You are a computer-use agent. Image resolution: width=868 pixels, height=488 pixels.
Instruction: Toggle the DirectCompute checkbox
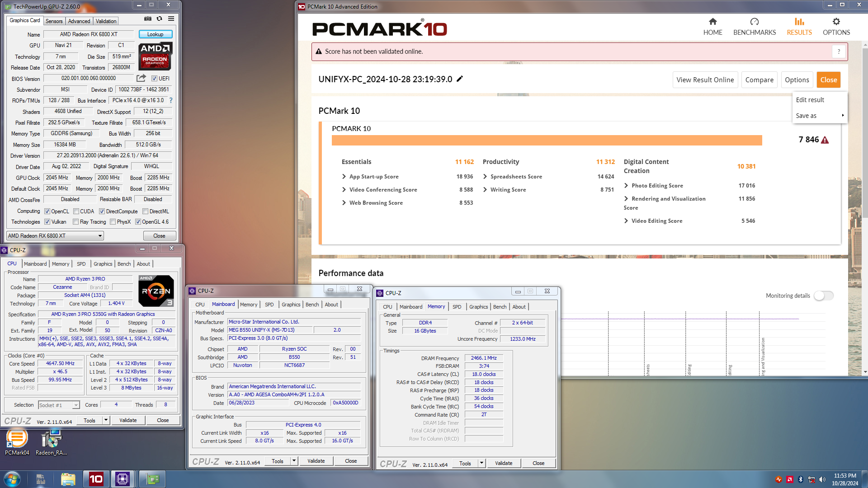102,211
